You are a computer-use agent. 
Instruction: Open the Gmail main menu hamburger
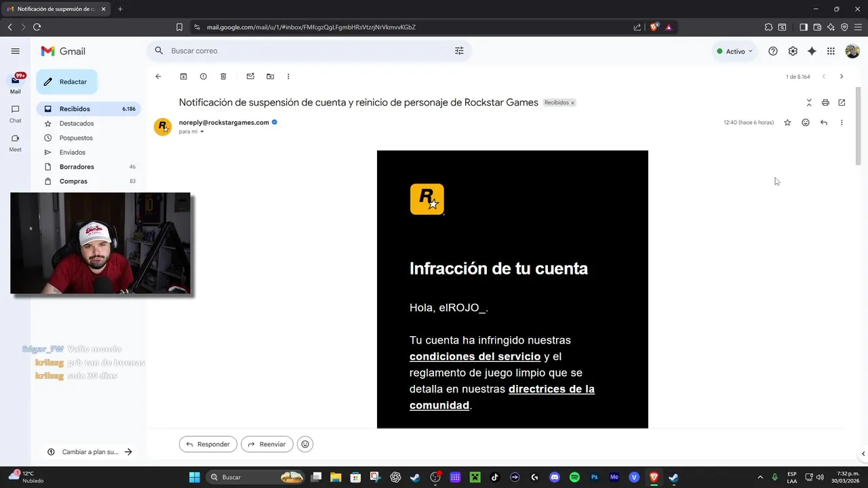pyautogui.click(x=15, y=51)
